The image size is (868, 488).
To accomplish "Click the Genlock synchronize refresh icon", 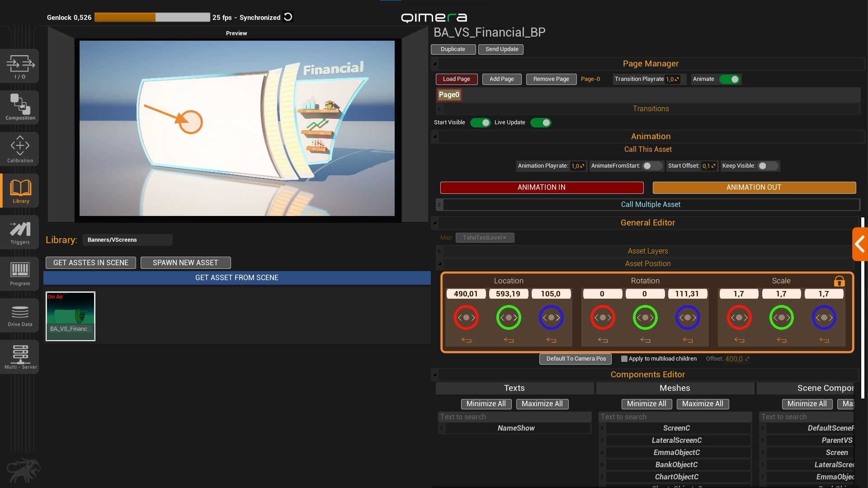I will tap(288, 17).
